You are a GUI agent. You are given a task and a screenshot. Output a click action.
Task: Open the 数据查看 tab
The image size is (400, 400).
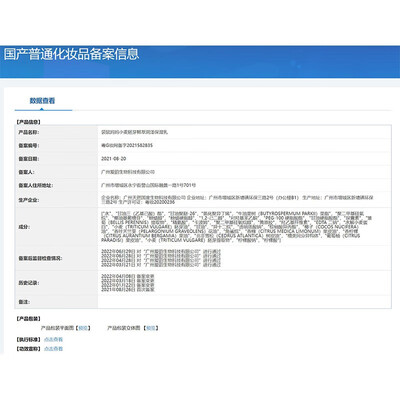(x=42, y=101)
